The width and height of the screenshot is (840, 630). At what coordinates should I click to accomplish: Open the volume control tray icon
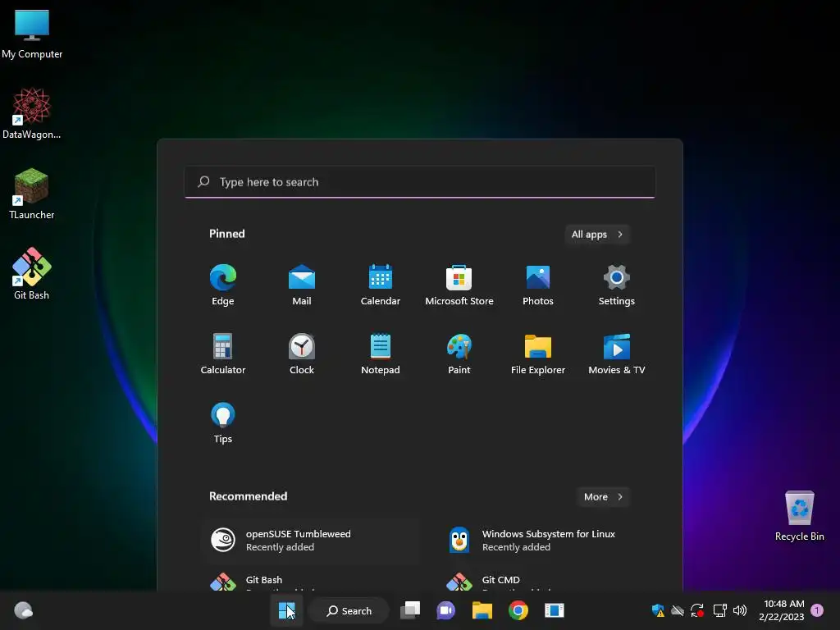pos(740,610)
